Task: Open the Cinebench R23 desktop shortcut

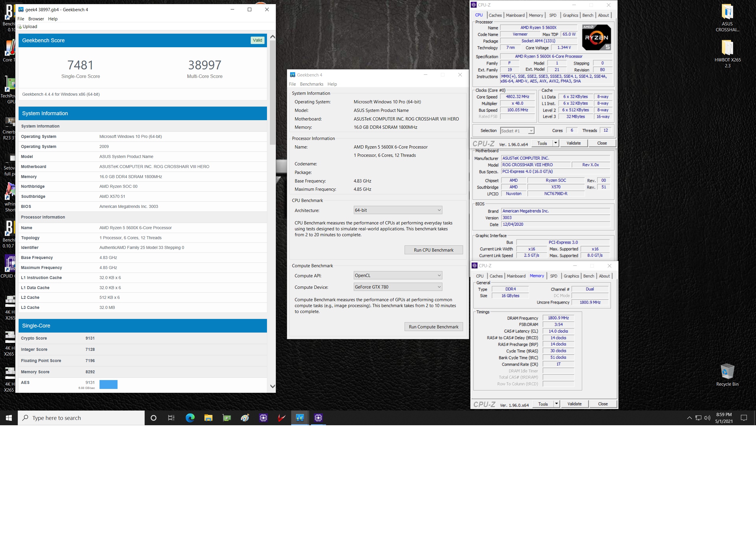Action: tap(9, 129)
